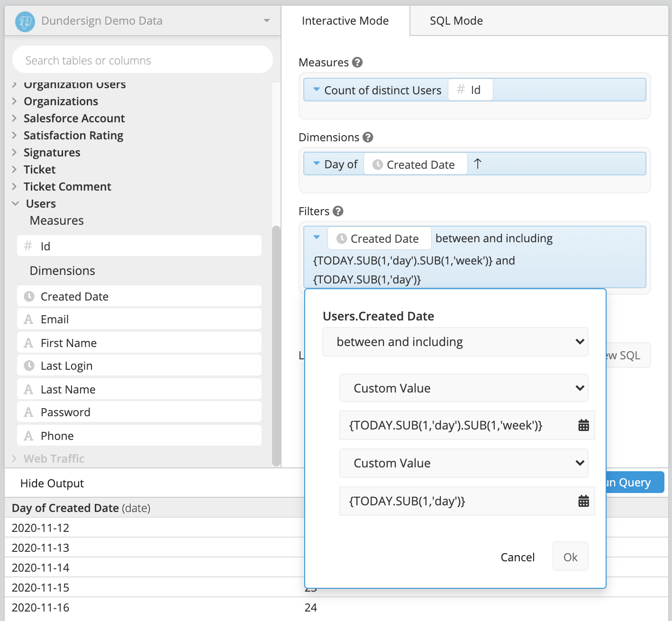Screen dimensions: 672x621
Task: Select Email column in sidebar
Action: [139, 319]
